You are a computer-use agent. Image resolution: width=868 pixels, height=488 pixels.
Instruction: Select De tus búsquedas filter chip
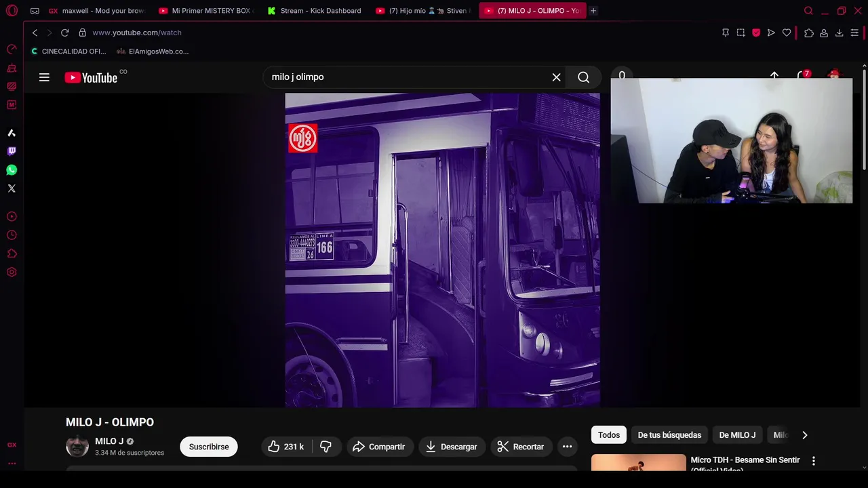669,435
